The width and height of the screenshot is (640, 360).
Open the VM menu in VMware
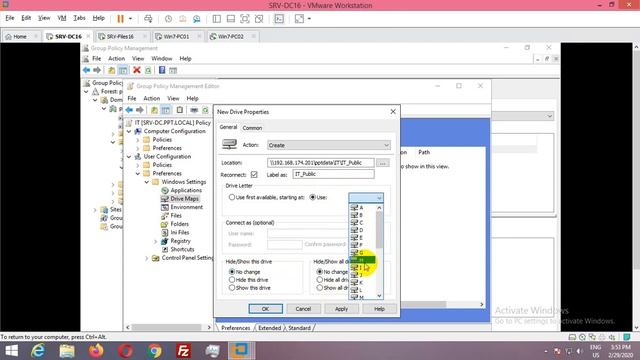(x=62, y=18)
